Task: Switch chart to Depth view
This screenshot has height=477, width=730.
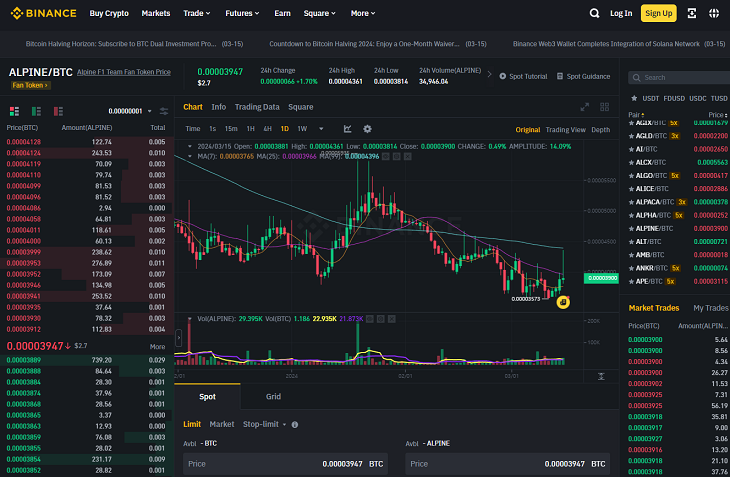Action: pyautogui.click(x=601, y=130)
